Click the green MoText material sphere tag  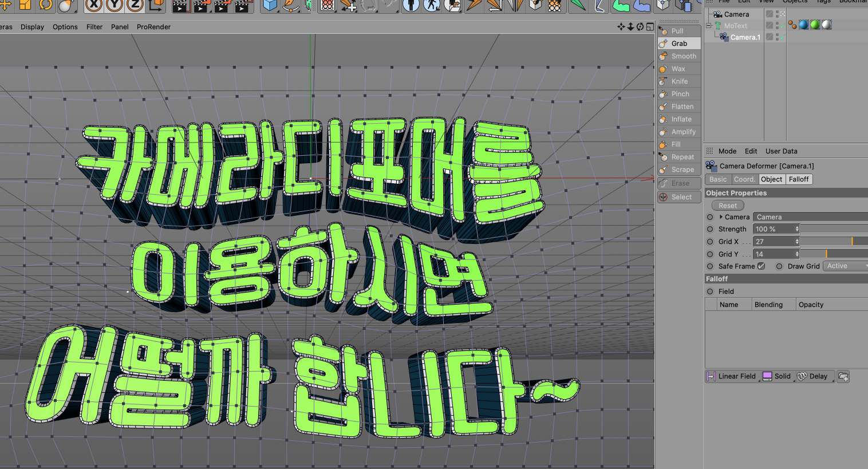point(815,25)
